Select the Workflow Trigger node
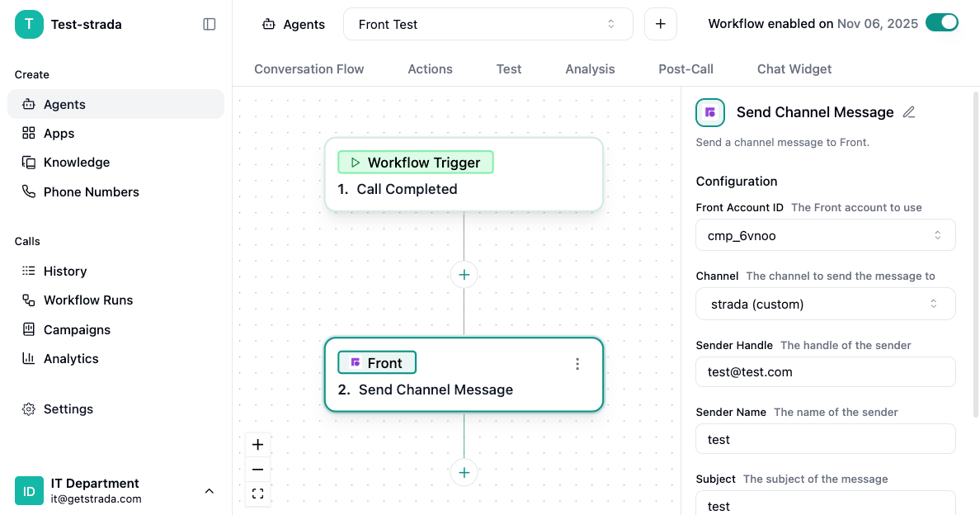 pos(464,174)
